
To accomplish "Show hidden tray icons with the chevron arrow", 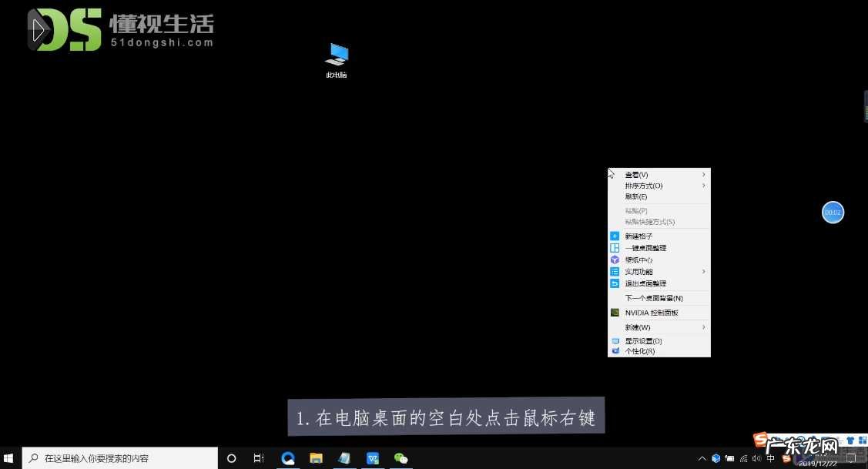I will (702, 458).
